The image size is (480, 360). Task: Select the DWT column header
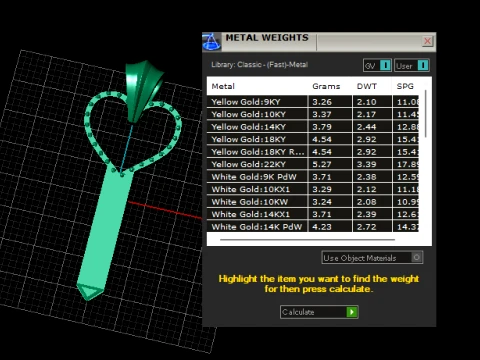[x=367, y=86]
